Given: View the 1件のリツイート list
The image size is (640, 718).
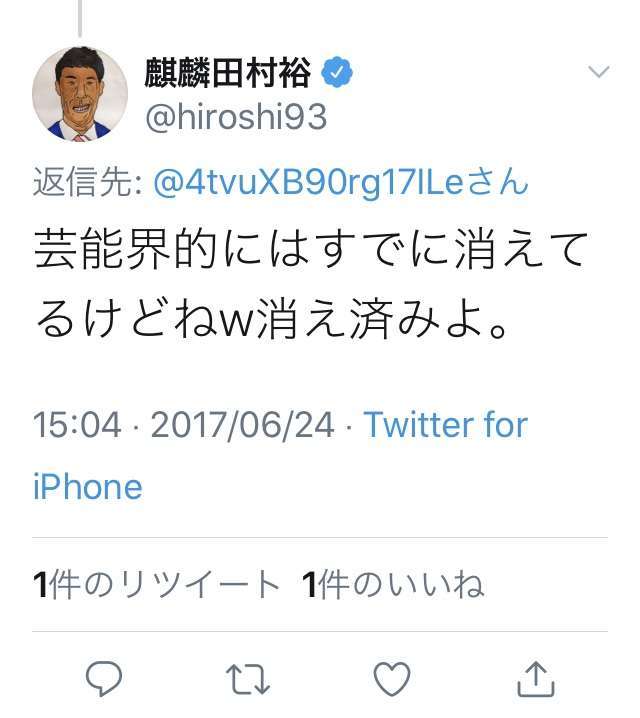Looking at the screenshot, I should (x=156, y=585).
